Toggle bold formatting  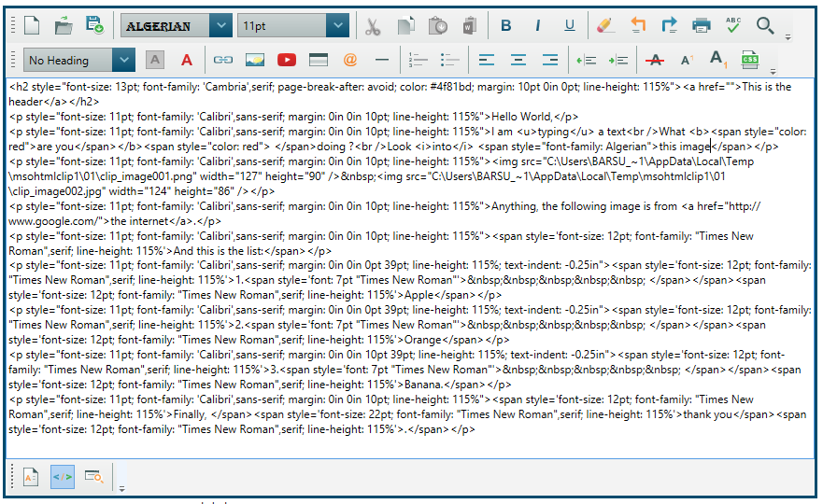click(505, 26)
